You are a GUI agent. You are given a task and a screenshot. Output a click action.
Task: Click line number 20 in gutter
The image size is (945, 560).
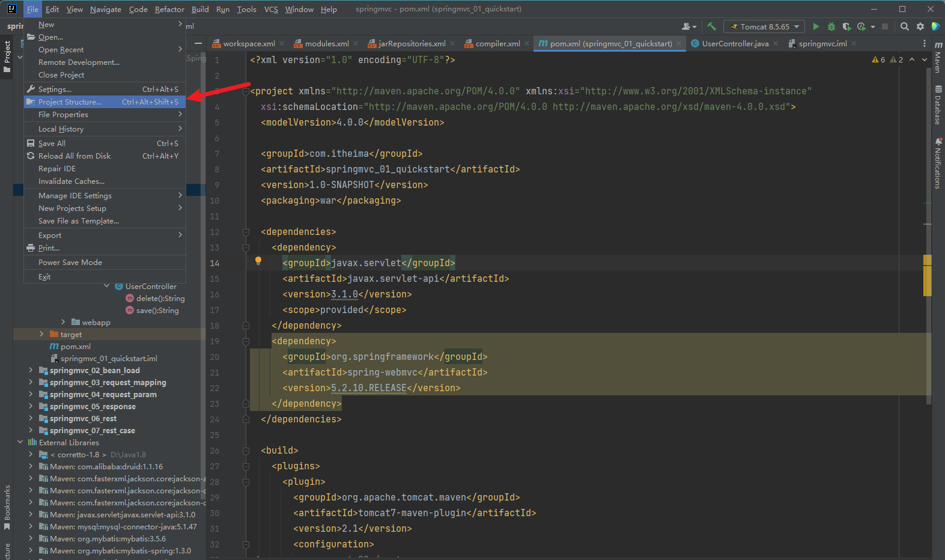tap(215, 357)
